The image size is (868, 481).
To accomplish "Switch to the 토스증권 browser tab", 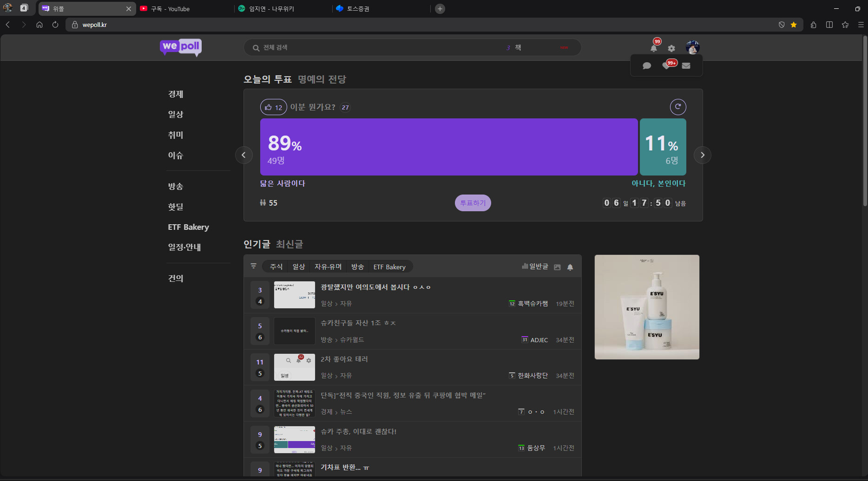I will [381, 9].
